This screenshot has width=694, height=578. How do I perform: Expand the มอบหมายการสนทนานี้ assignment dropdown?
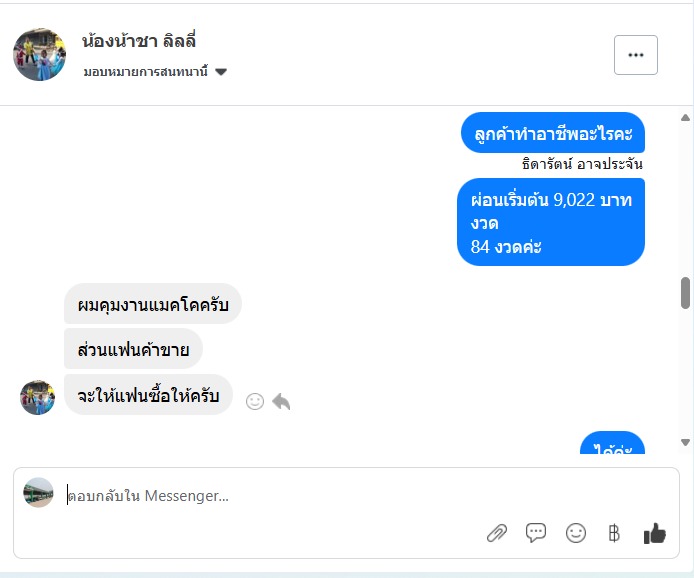(x=155, y=72)
